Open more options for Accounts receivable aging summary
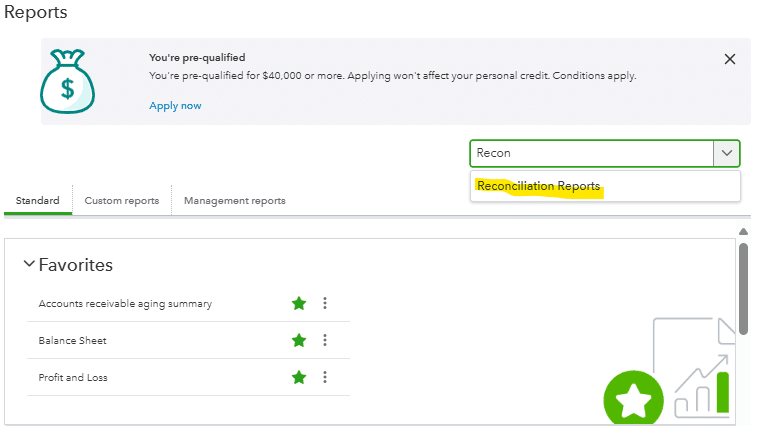 coord(325,303)
